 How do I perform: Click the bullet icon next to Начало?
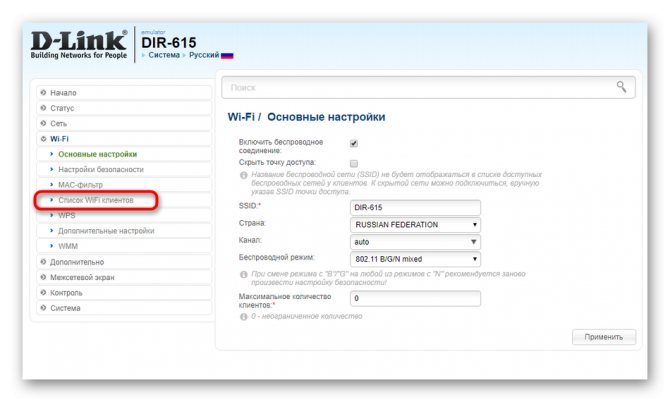coord(43,93)
